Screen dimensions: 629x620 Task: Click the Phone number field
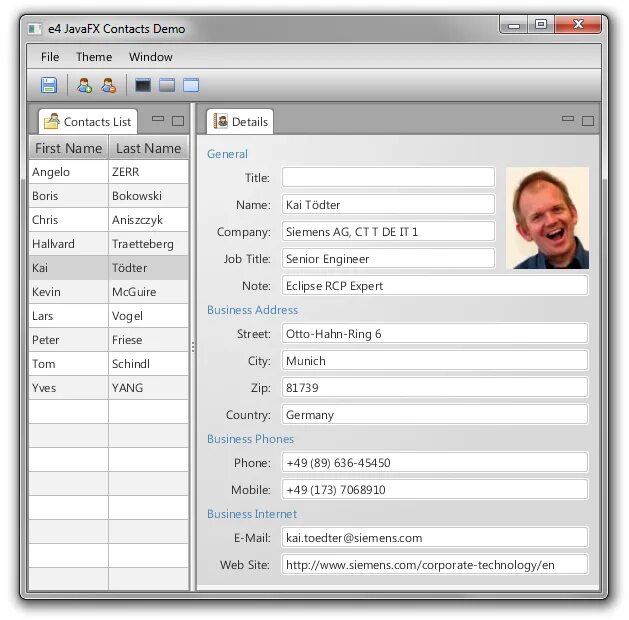[435, 462]
